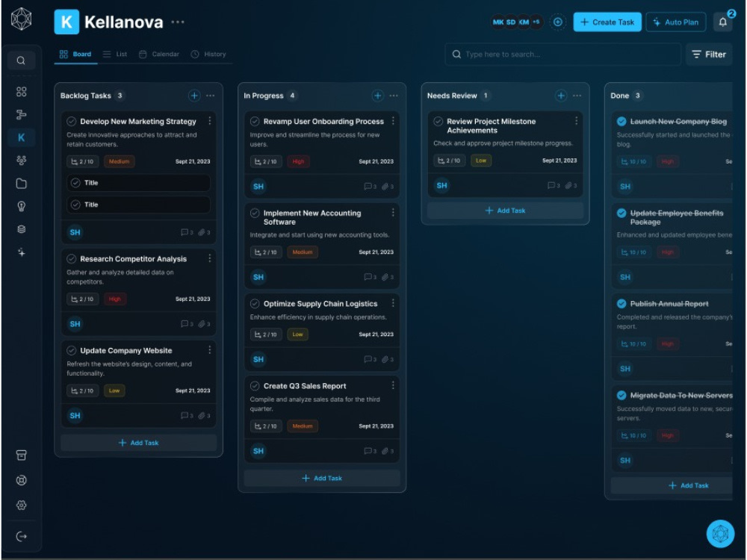Uncheck Publish Annual Report task
Image resolution: width=747 pixels, height=560 pixels.
pyautogui.click(x=622, y=303)
